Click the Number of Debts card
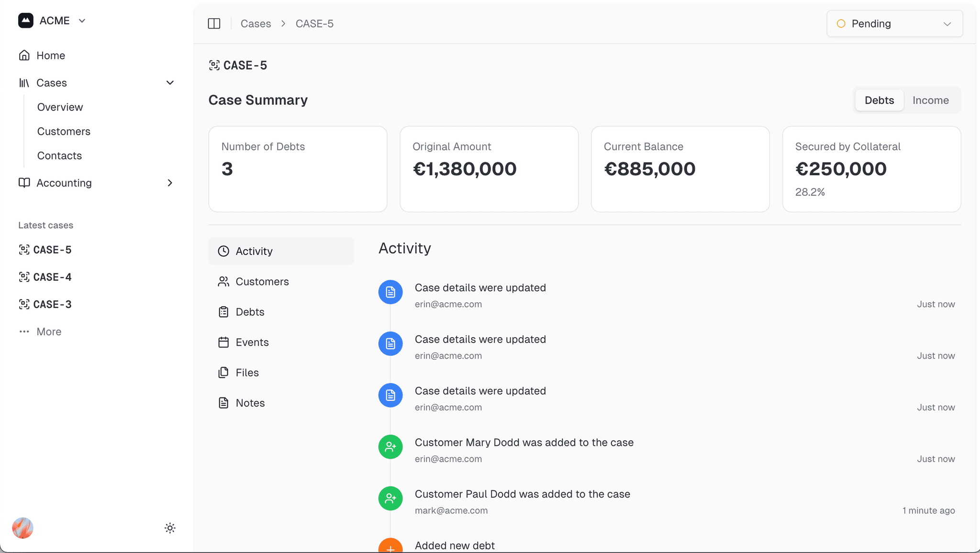Viewport: 980px width, 553px height. click(298, 169)
